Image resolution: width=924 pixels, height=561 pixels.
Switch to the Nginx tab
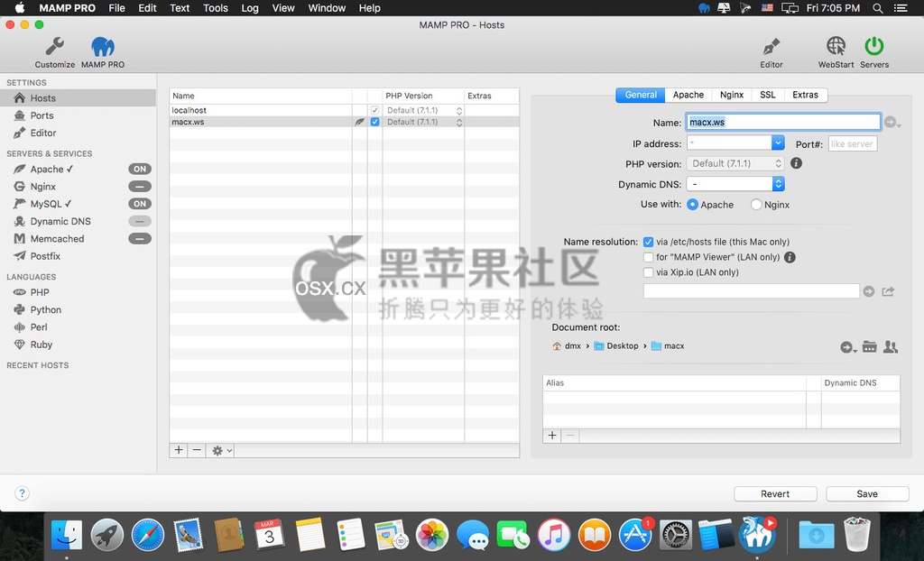[x=732, y=95]
